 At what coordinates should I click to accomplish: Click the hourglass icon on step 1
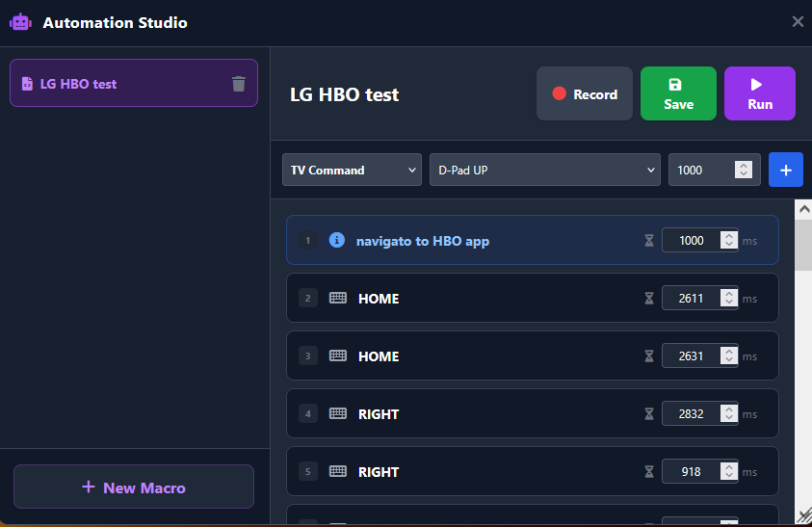click(649, 241)
